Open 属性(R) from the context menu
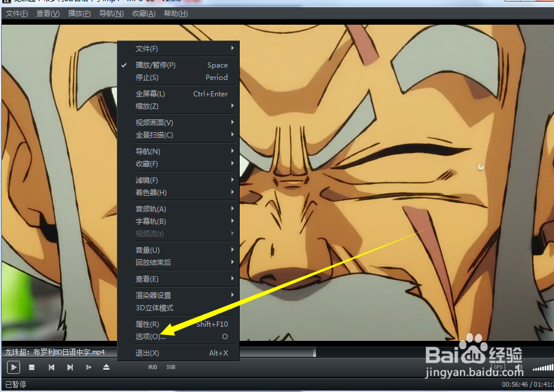This screenshot has width=554, height=392. click(179, 324)
